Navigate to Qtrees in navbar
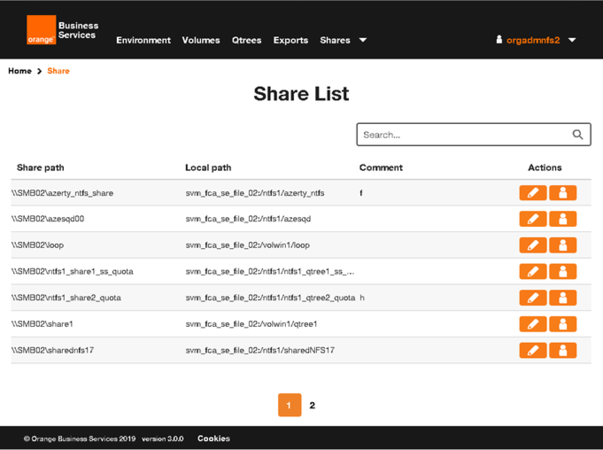Image resolution: width=603 pixels, height=450 pixels. [x=246, y=40]
